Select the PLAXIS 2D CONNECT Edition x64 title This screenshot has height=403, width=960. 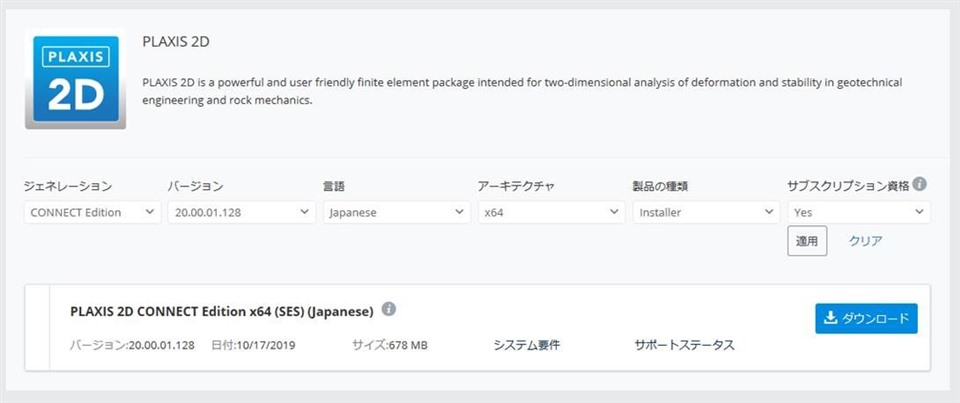point(222,310)
